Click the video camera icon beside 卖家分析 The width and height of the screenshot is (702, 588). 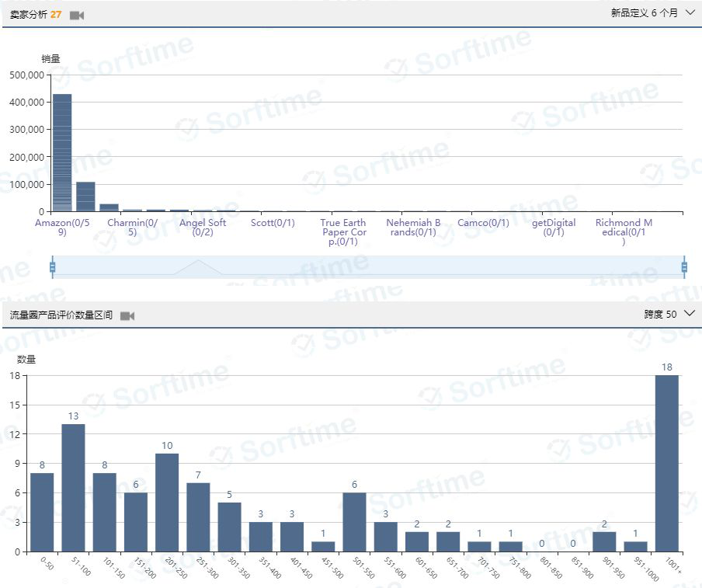pos(76,15)
